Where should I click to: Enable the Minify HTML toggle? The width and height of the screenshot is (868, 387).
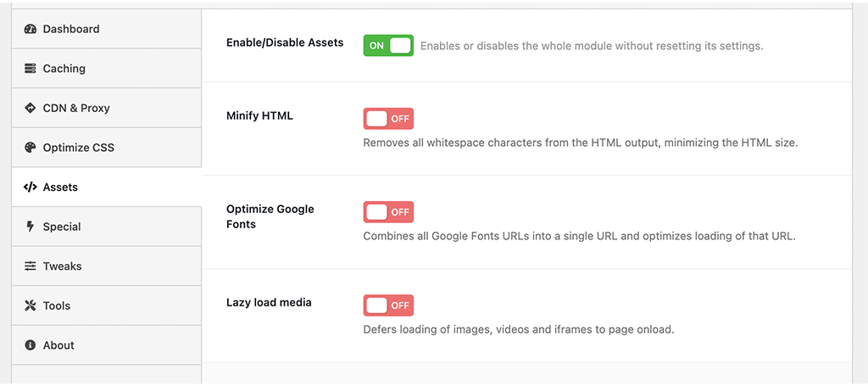[x=388, y=119]
